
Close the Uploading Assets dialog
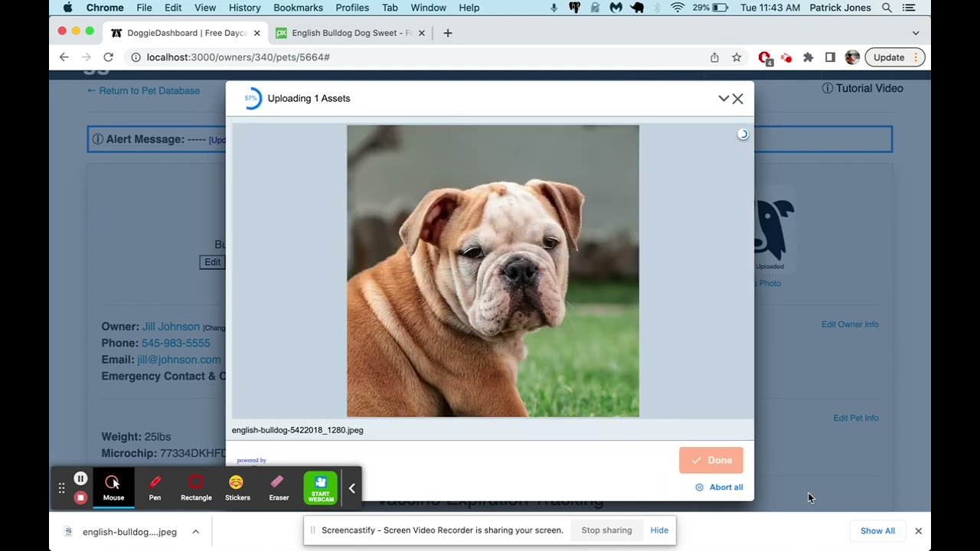[737, 99]
